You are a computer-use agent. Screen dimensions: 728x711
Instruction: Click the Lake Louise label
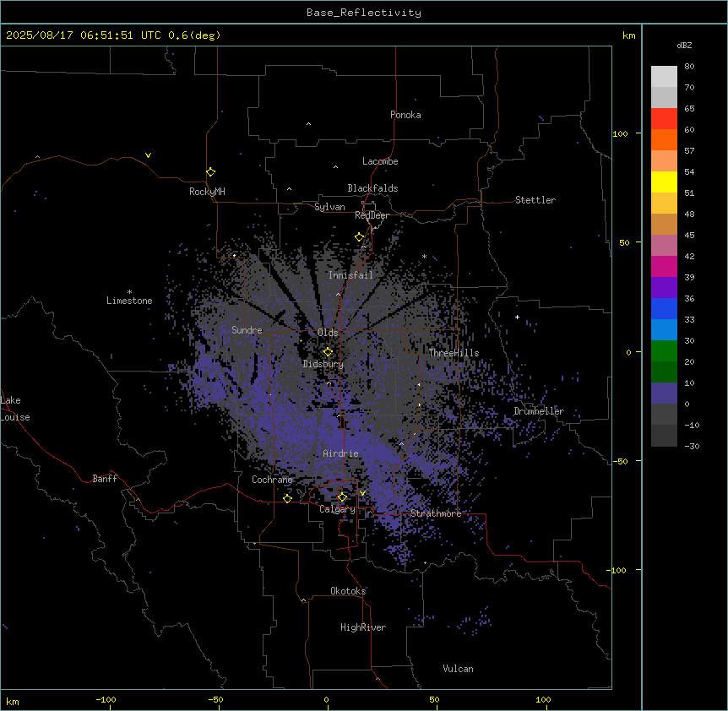tap(15, 409)
